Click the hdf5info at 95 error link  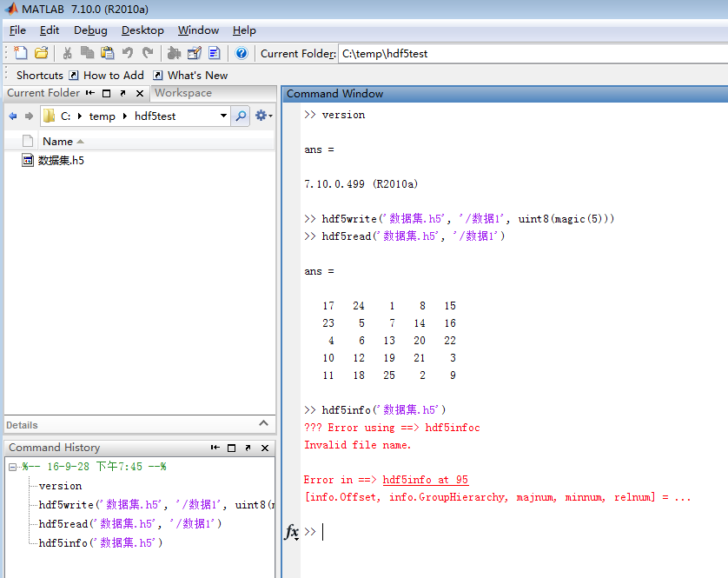tap(425, 480)
